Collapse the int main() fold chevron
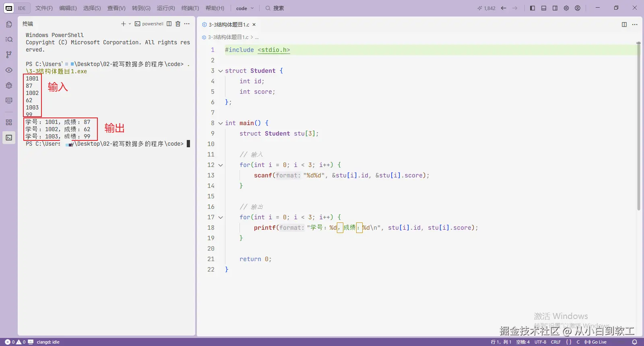Viewport: 644px width, 346px height. pyautogui.click(x=221, y=123)
